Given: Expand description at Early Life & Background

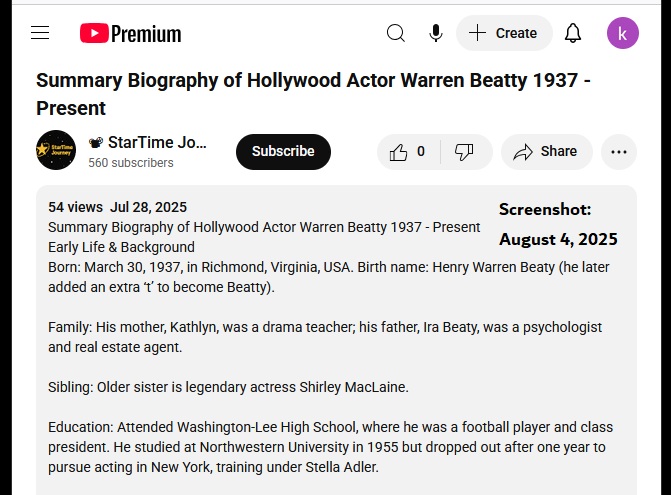Looking at the screenshot, I should 121,247.
